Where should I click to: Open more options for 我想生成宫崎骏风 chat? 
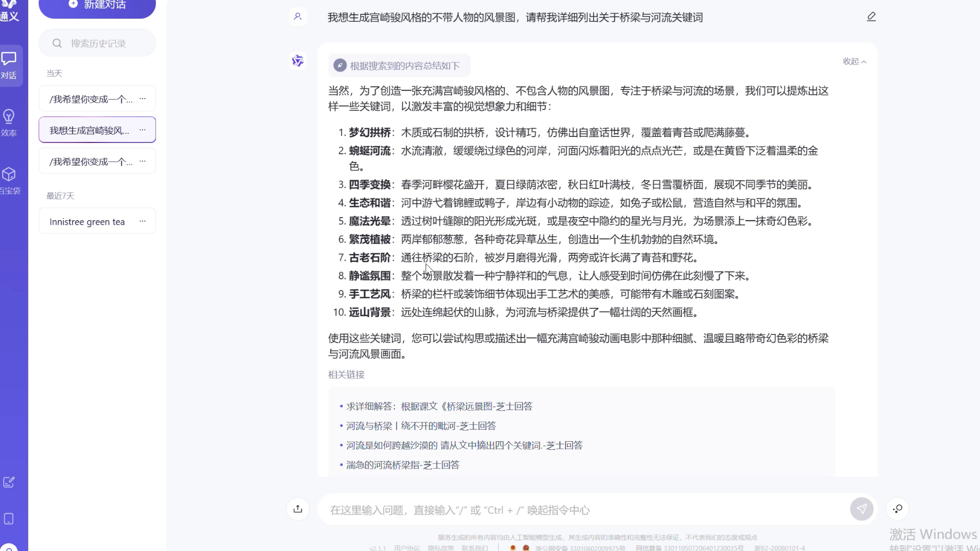coord(143,130)
